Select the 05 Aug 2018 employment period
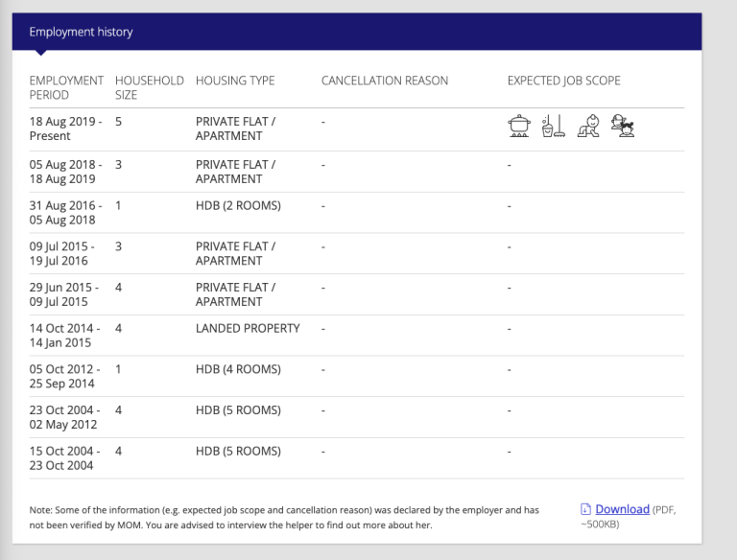737x560 pixels. 65,172
